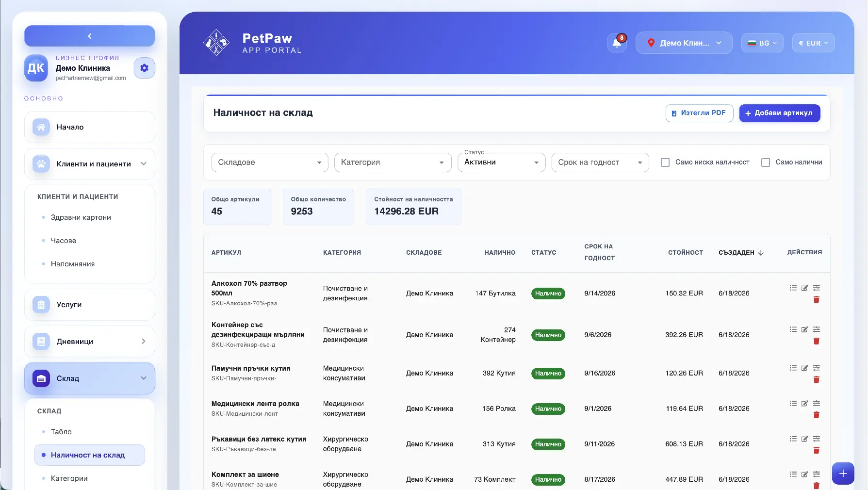The height and width of the screenshot is (490, 868).
Task: Collapse the Клиенти и пациенти section
Action: tap(90, 164)
